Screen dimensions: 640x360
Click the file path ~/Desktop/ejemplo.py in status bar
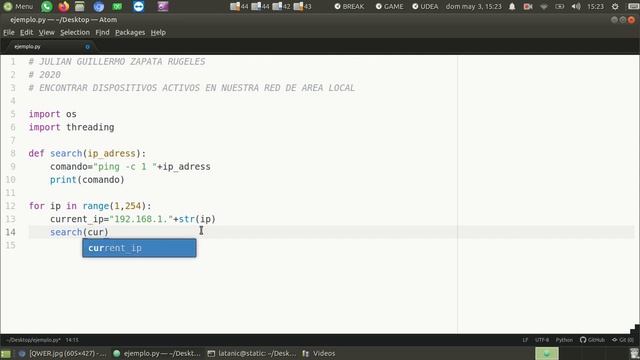(33, 340)
